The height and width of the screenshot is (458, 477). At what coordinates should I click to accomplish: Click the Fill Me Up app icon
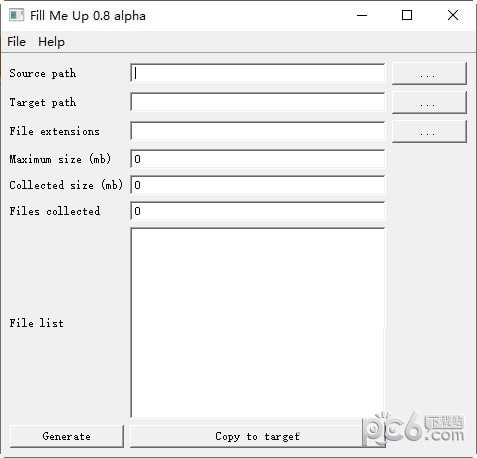tap(16, 15)
